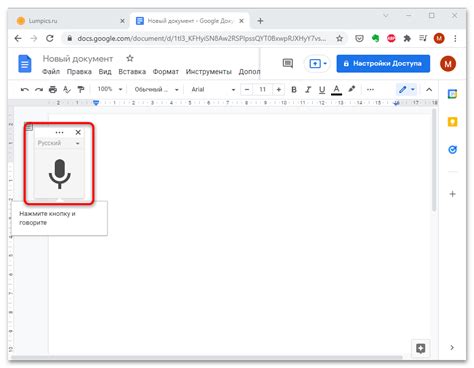Toggle underline formatting
This screenshot has width=474, height=368.
click(322, 89)
